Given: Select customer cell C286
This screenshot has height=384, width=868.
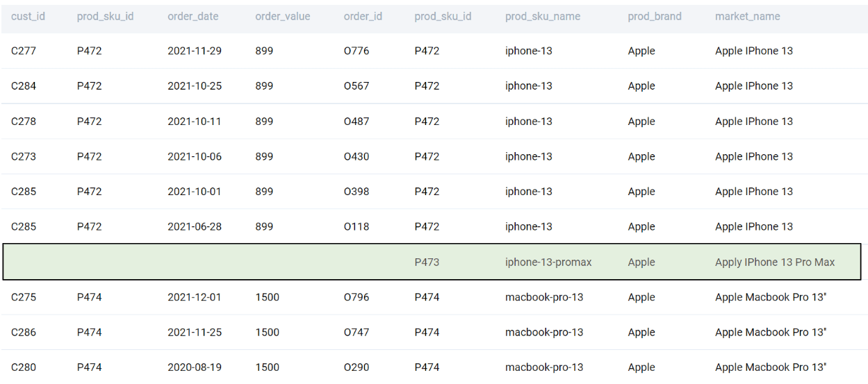Looking at the screenshot, I should 24,333.
